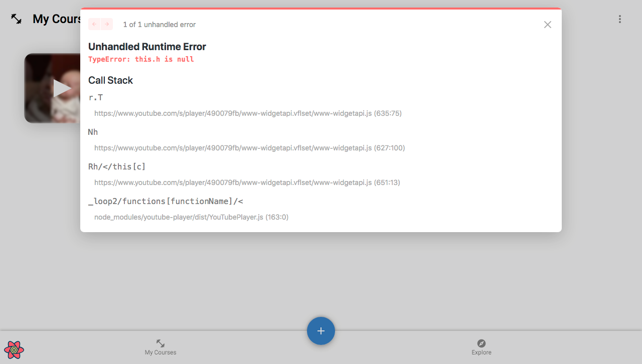642x364 pixels.
Task: Open the three-dot overflow menu
Action: tap(620, 19)
